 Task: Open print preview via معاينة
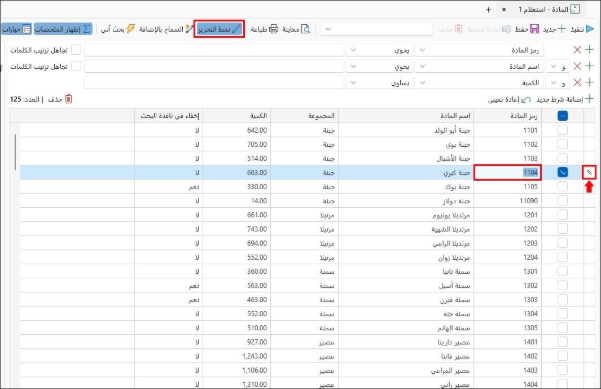[x=296, y=29]
